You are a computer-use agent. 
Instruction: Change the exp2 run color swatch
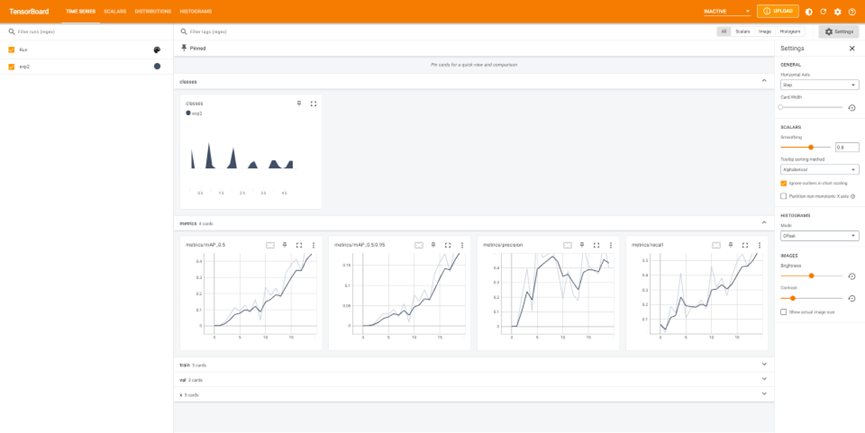157,66
